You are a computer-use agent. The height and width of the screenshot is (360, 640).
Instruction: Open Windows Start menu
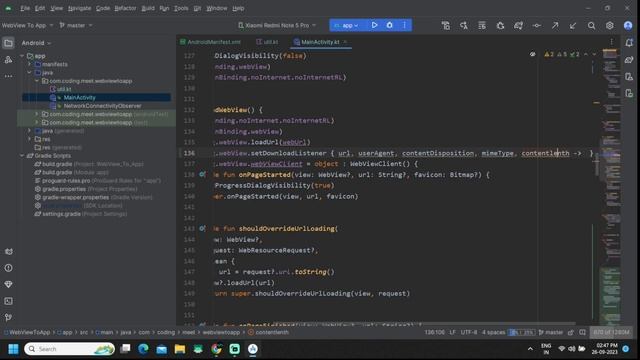point(13,349)
